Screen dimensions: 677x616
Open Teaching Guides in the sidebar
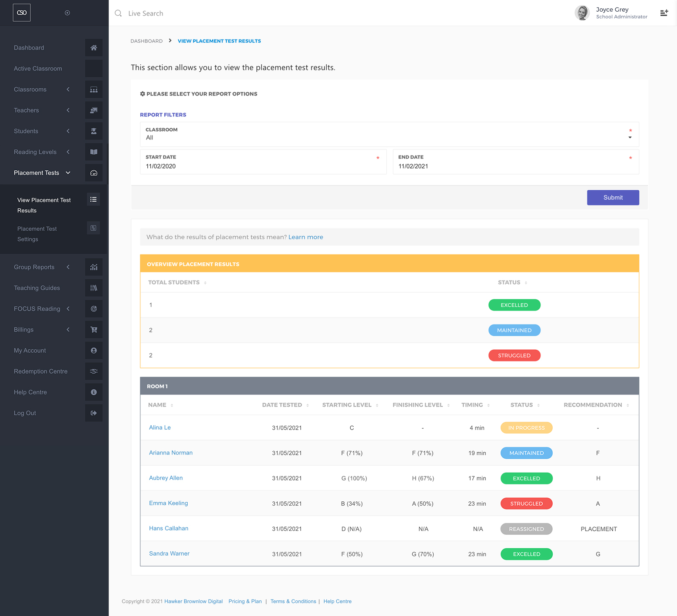pos(37,288)
